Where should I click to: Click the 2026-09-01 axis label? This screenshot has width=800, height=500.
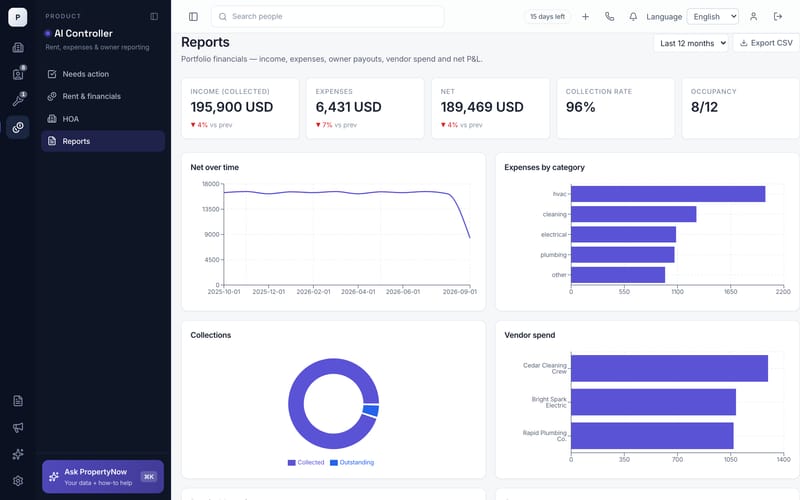coord(460,292)
